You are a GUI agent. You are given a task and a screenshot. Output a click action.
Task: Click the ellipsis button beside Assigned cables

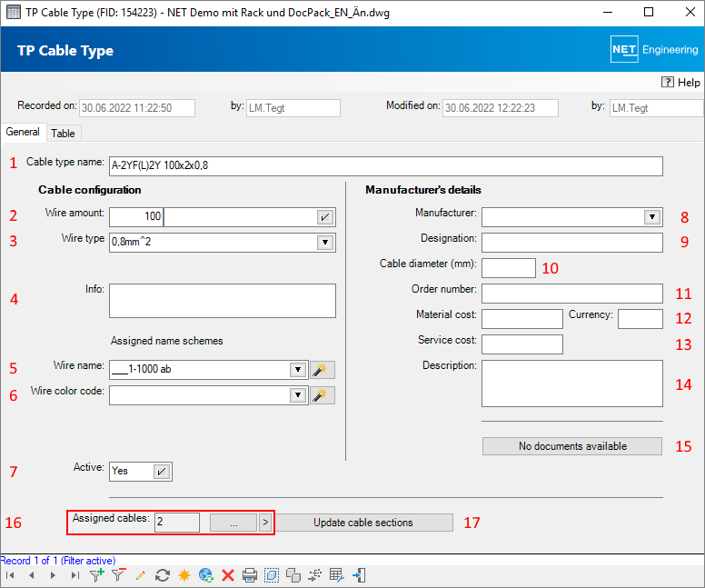(x=233, y=523)
